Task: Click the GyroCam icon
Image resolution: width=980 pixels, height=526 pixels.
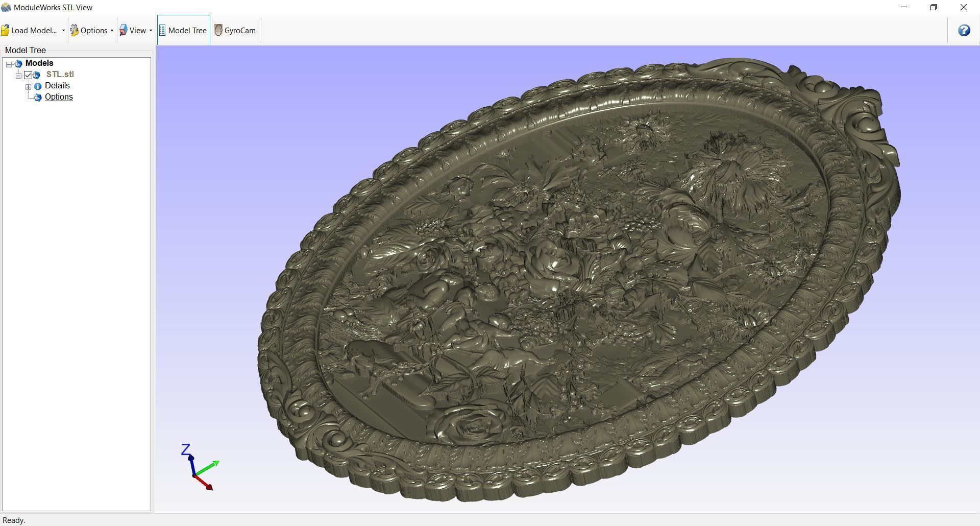Action: [x=218, y=30]
